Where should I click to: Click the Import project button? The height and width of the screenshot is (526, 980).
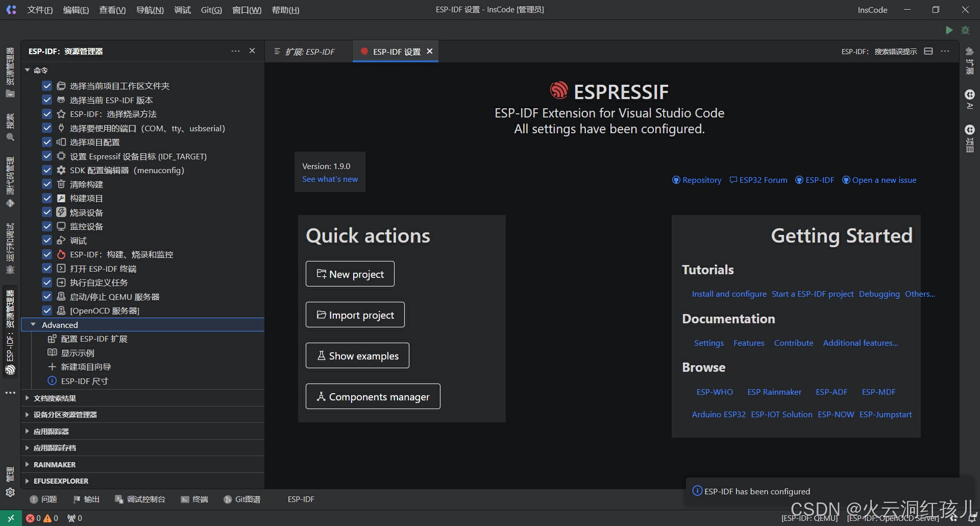pos(355,315)
